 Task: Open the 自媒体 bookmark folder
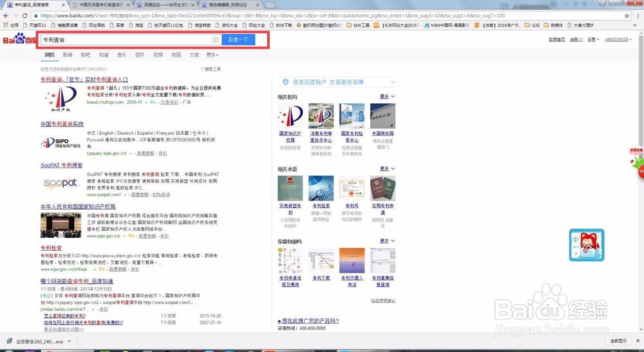click(x=553, y=25)
